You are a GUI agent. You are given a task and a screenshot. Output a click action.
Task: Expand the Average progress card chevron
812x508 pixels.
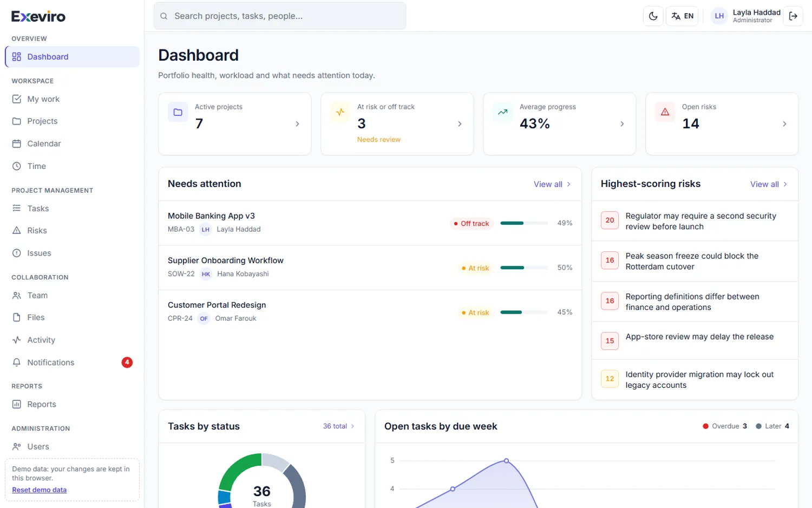[x=622, y=124]
